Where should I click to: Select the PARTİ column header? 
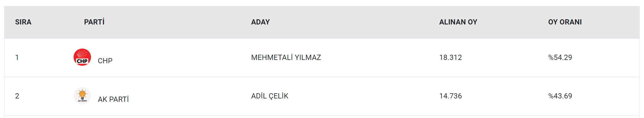tap(94, 22)
